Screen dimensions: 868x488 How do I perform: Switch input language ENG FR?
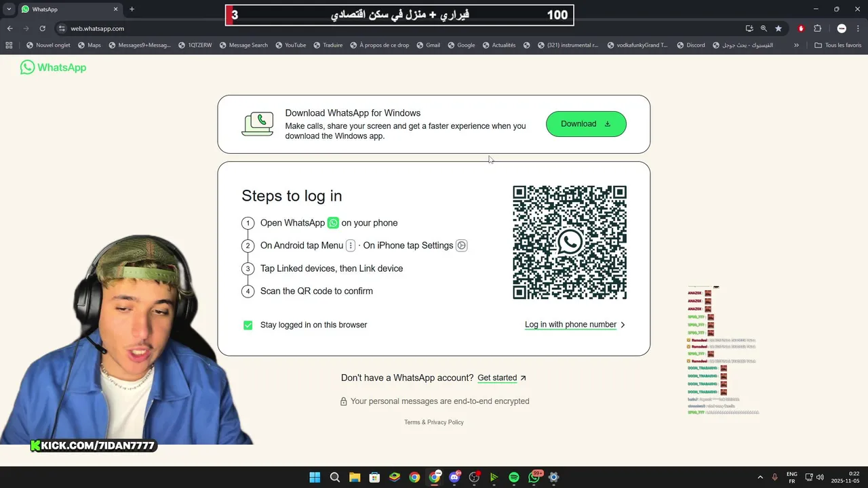pos(791,477)
